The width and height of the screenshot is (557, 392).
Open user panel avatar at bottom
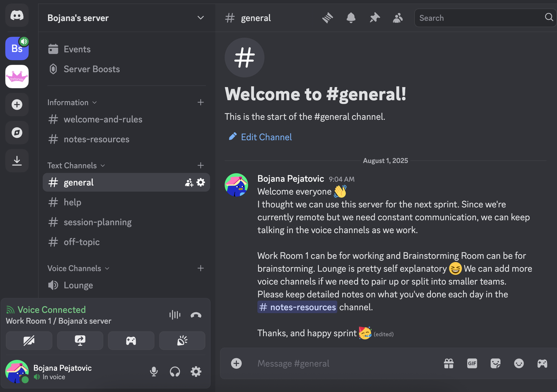tap(17, 371)
